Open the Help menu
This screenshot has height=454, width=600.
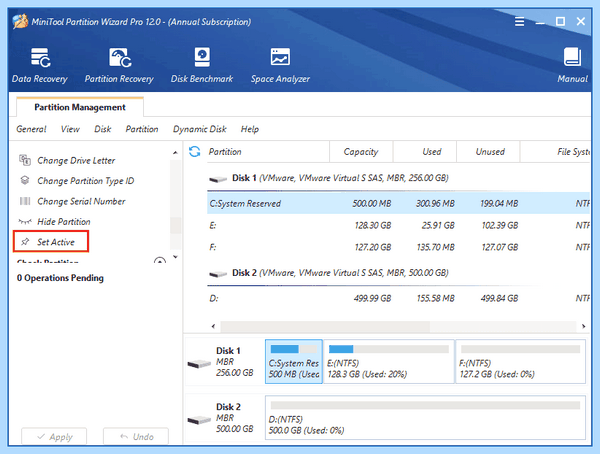coord(249,129)
